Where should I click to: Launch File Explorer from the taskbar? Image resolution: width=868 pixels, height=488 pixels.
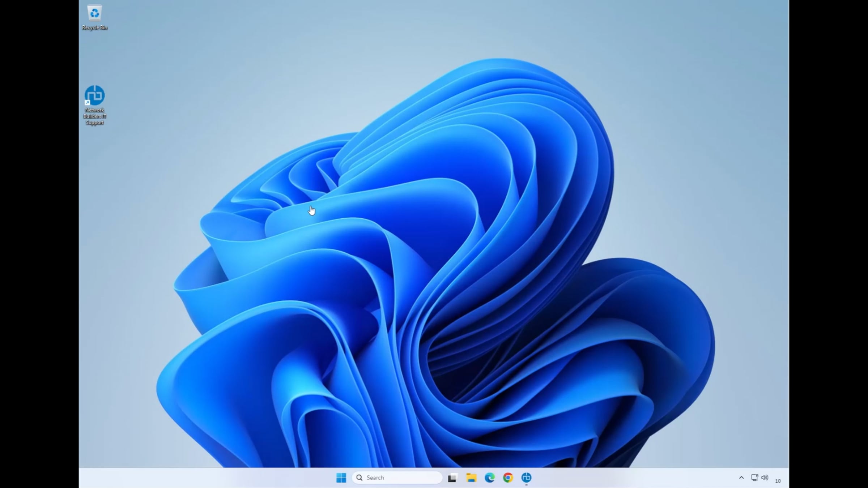click(x=471, y=478)
